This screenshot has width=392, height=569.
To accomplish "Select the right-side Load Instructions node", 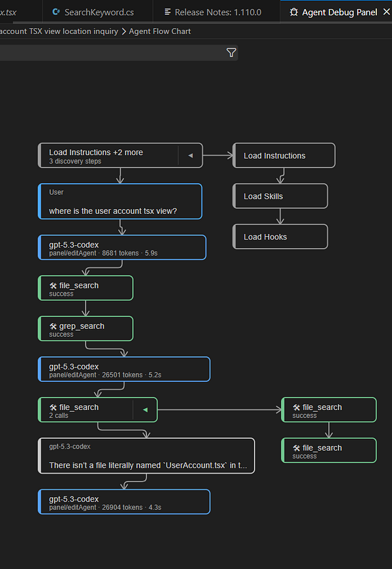I will tap(284, 156).
